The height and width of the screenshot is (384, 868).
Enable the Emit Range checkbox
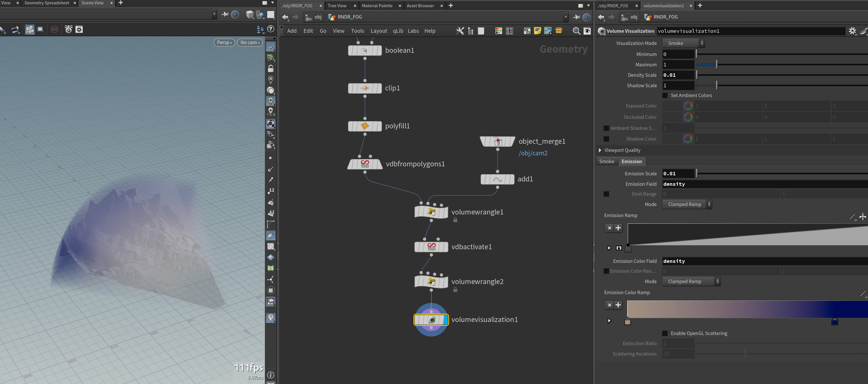point(606,194)
